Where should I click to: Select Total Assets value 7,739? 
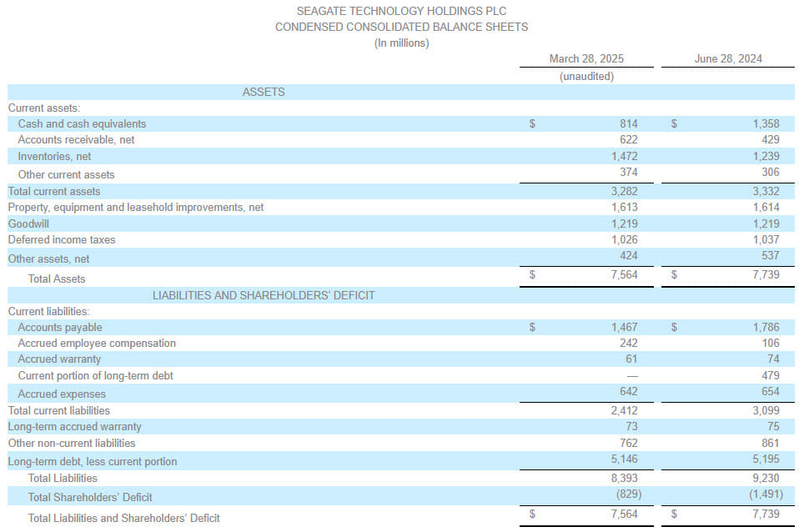coord(766,274)
